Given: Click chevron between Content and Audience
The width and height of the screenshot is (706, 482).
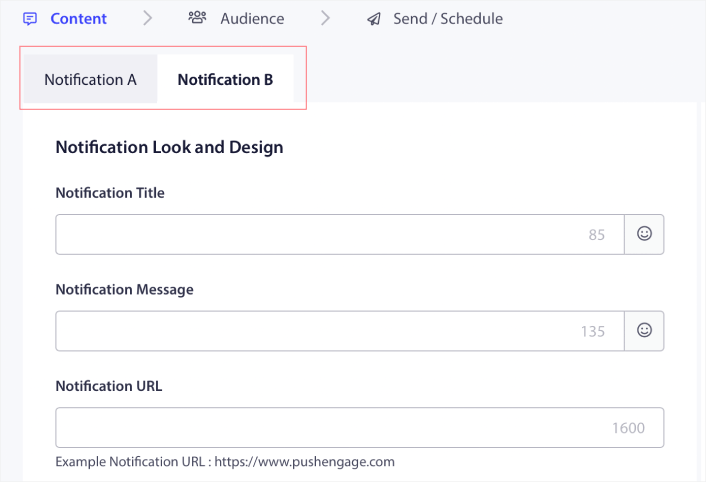Looking at the screenshot, I should click(x=148, y=19).
